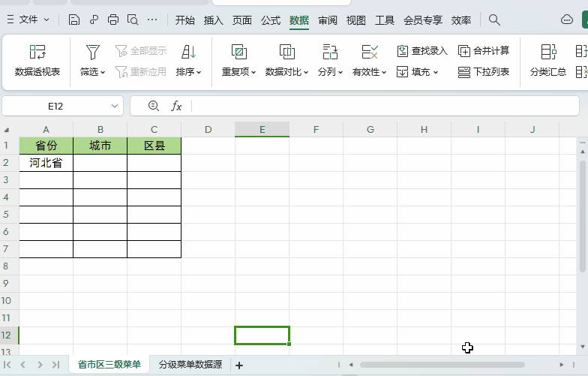
Task: Go to first sheet navigation arrow
Action: click(7, 365)
